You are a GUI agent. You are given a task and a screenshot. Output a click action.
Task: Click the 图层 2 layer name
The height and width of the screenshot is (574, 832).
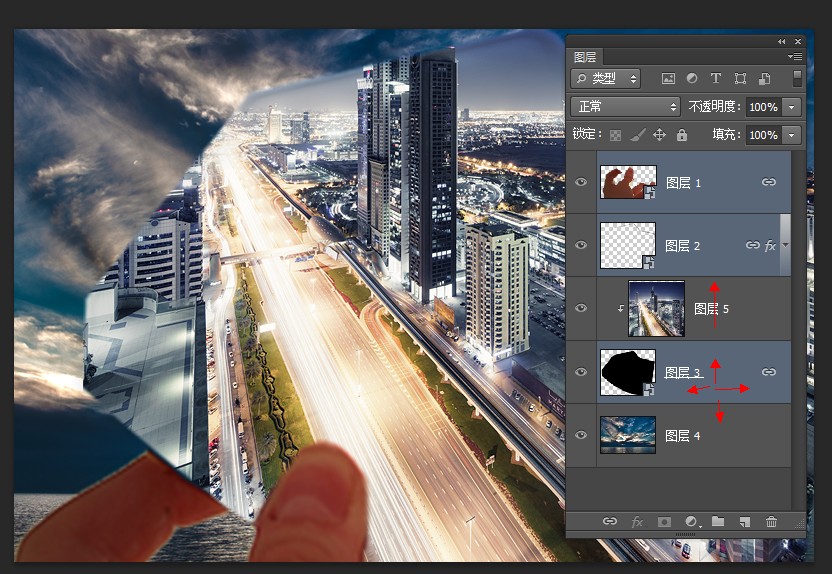click(x=683, y=246)
